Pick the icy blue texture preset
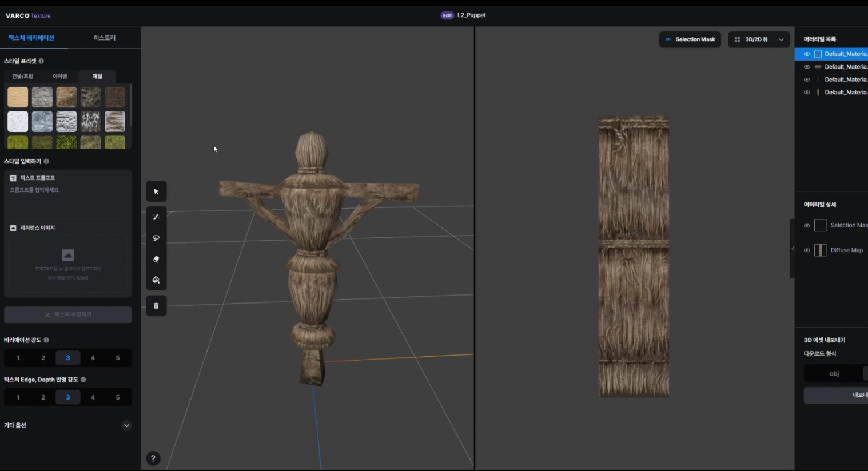The height and width of the screenshot is (471, 868). pyautogui.click(x=42, y=122)
